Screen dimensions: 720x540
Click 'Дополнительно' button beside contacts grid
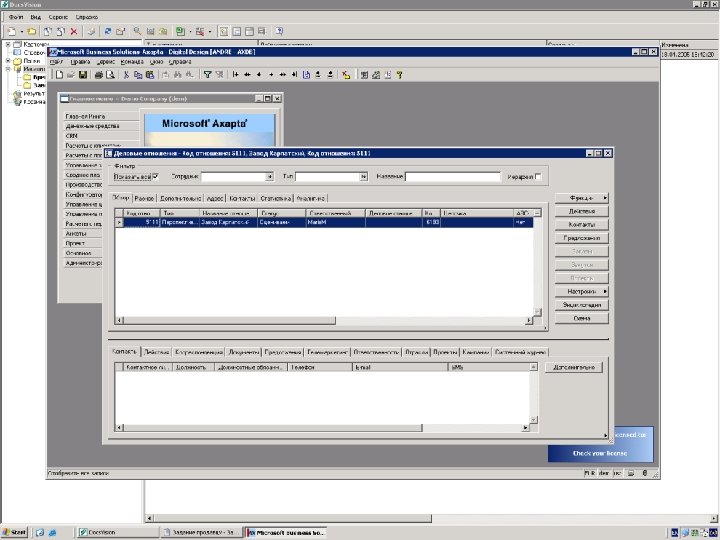pyautogui.click(x=574, y=367)
